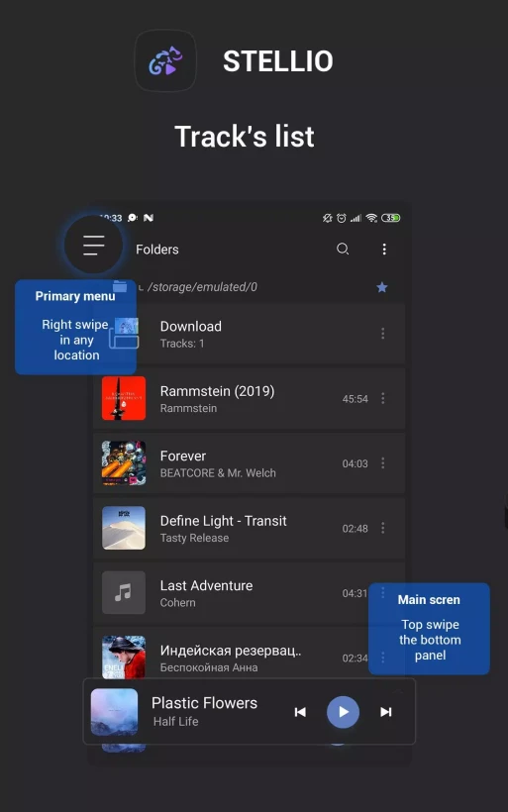Click the Define Light - Transit artwork

(124, 528)
